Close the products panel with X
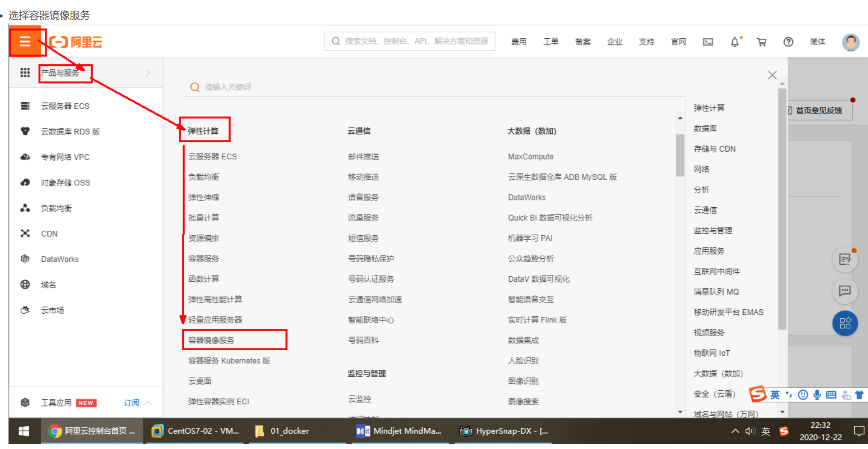The width and height of the screenshot is (868, 449). 772,75
